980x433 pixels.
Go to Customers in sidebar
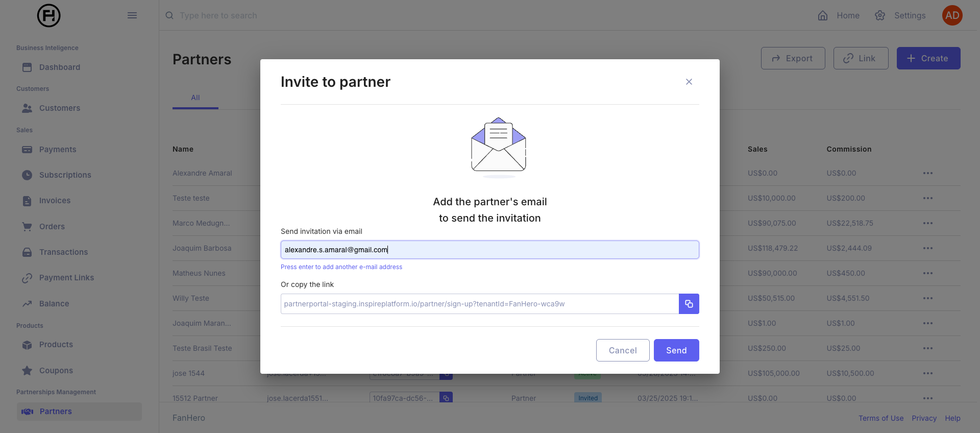[60, 108]
